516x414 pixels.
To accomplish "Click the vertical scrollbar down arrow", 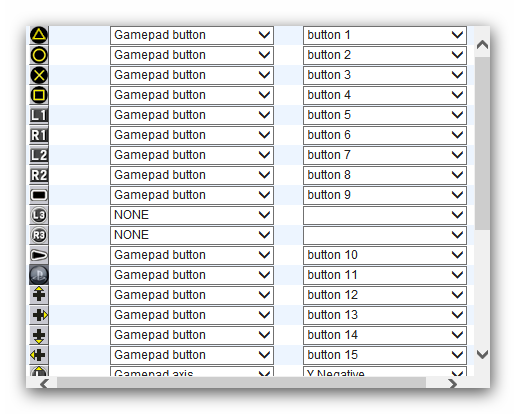I will [x=482, y=354].
